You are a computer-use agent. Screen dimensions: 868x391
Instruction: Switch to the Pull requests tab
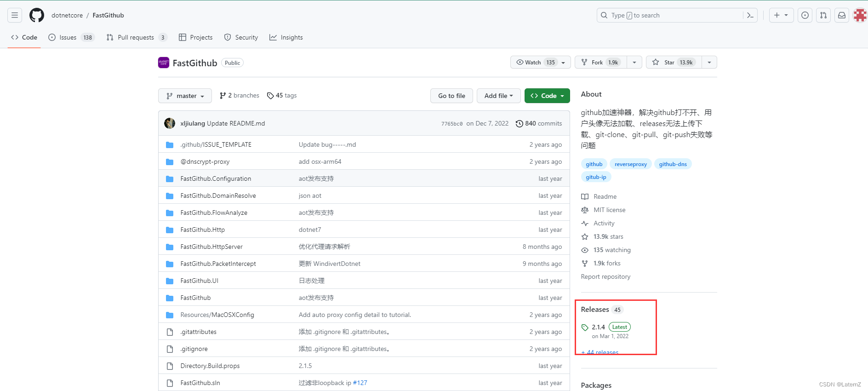[x=137, y=37]
